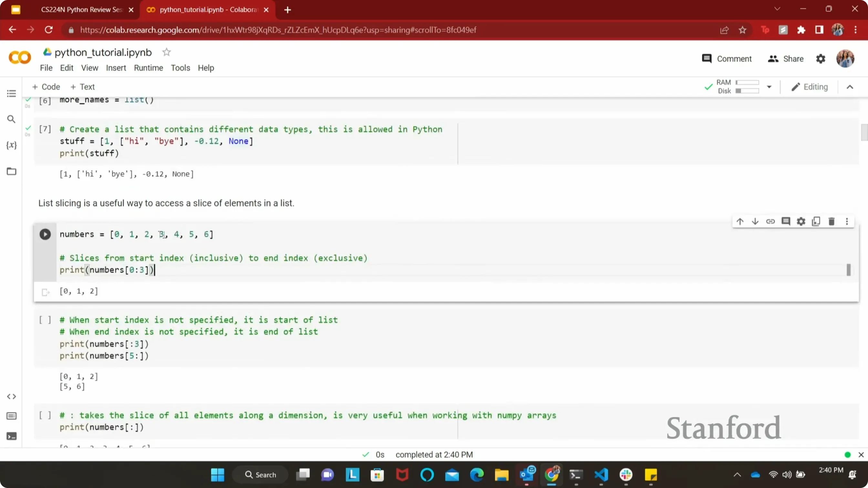Expand RAM and Disk resources dropdown
Image resolution: width=868 pixels, height=488 pixels.
pyautogui.click(x=769, y=87)
